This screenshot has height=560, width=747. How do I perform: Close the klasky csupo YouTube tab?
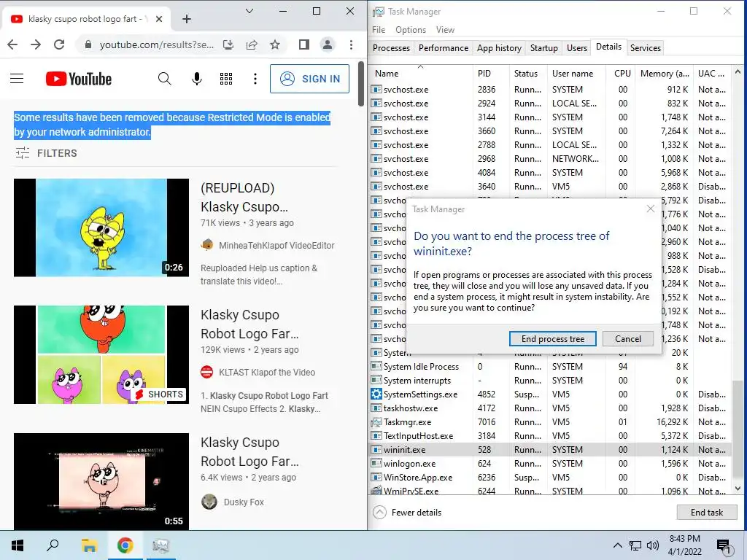tap(159, 19)
